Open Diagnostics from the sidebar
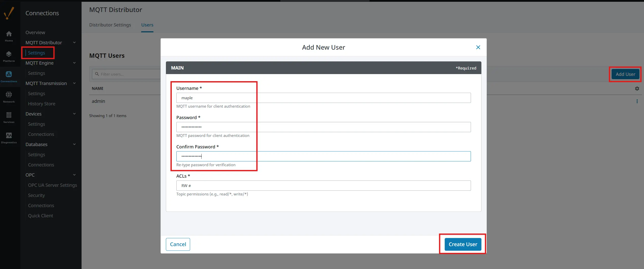This screenshot has height=269, width=644. (9, 137)
